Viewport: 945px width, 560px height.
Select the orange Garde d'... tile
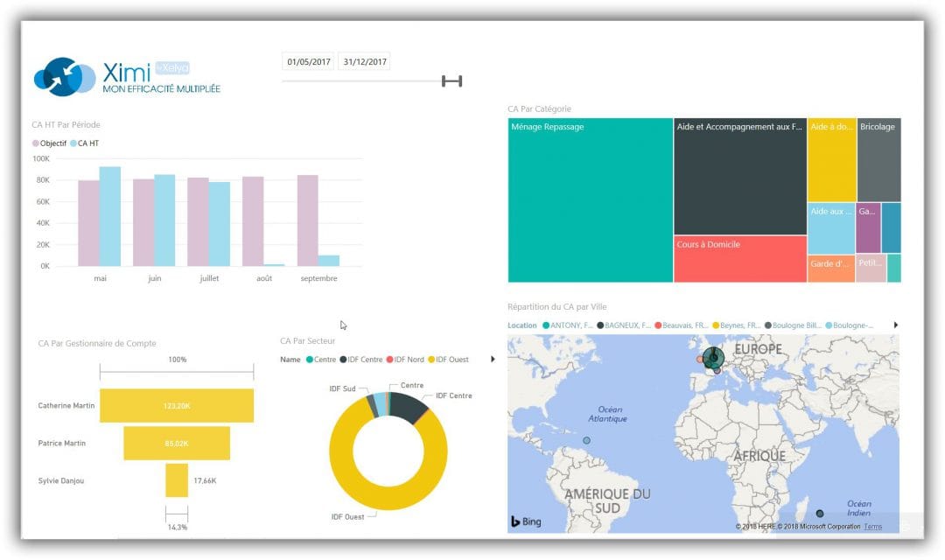(x=831, y=269)
